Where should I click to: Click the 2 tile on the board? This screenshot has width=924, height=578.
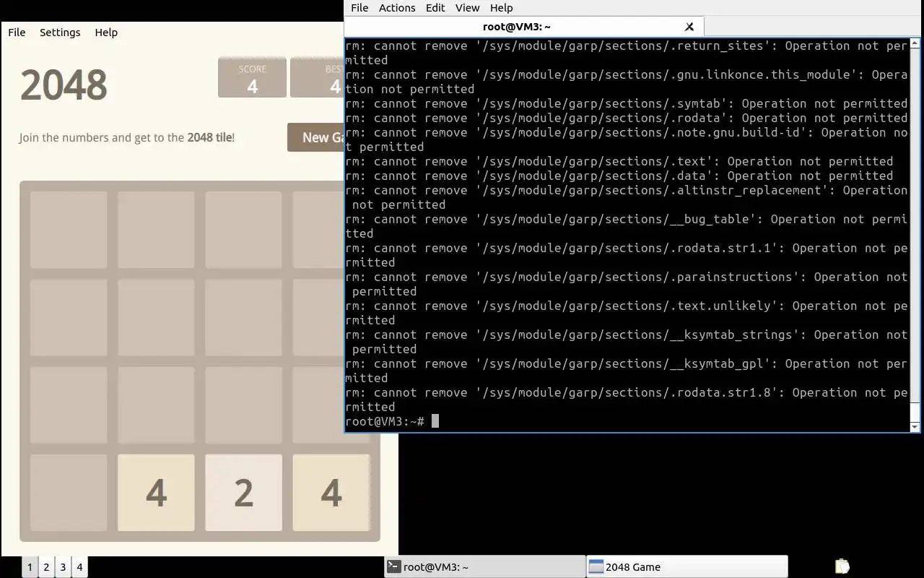pyautogui.click(x=244, y=493)
